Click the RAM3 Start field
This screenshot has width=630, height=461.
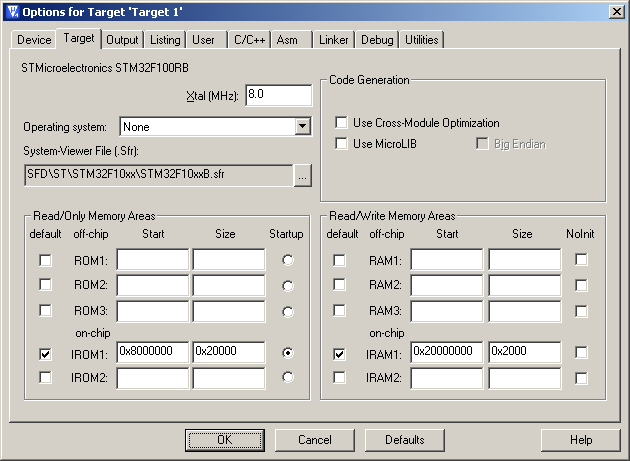(x=447, y=311)
